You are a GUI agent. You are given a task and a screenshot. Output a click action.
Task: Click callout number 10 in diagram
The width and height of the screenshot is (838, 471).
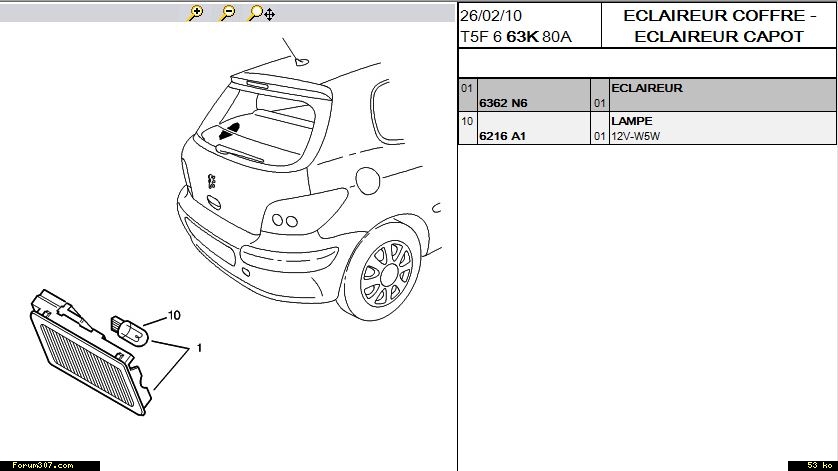click(x=173, y=315)
